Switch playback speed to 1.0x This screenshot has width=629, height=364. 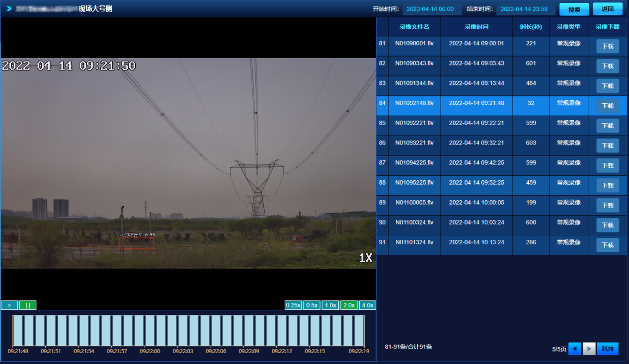pyautogui.click(x=330, y=305)
